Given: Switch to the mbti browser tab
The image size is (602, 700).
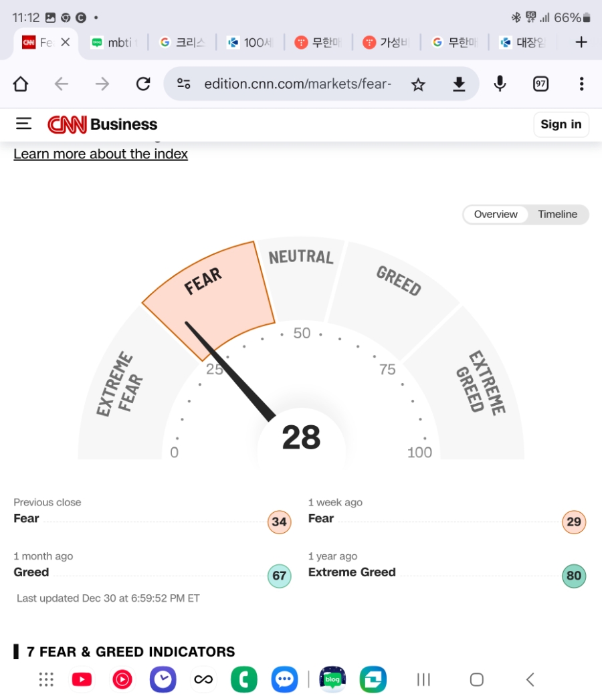Looking at the screenshot, I should click(x=115, y=42).
